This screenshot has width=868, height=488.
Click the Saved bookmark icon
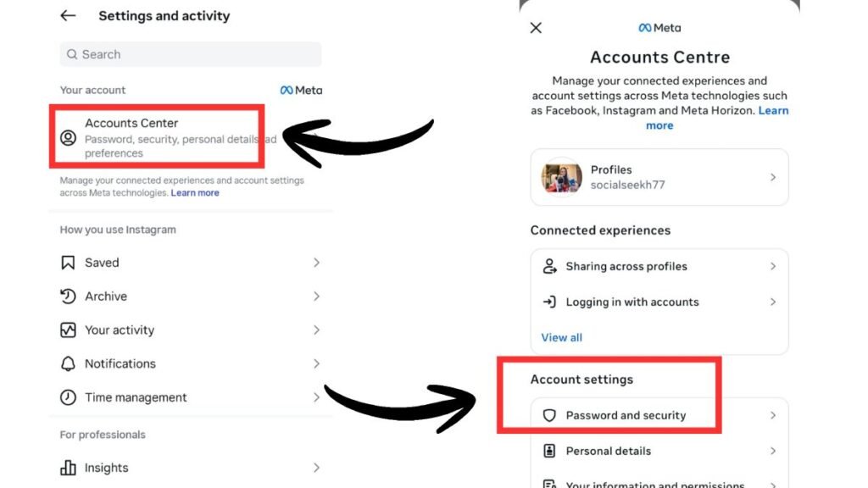69,263
